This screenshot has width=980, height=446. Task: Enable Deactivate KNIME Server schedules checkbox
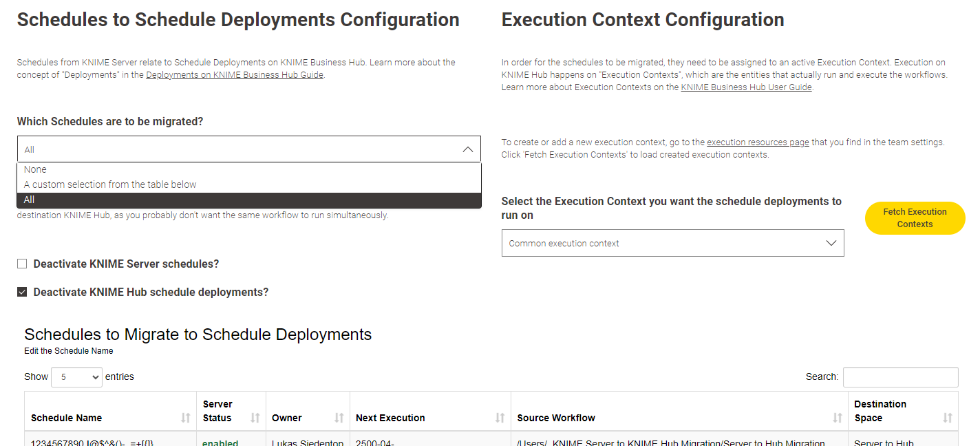click(x=22, y=264)
